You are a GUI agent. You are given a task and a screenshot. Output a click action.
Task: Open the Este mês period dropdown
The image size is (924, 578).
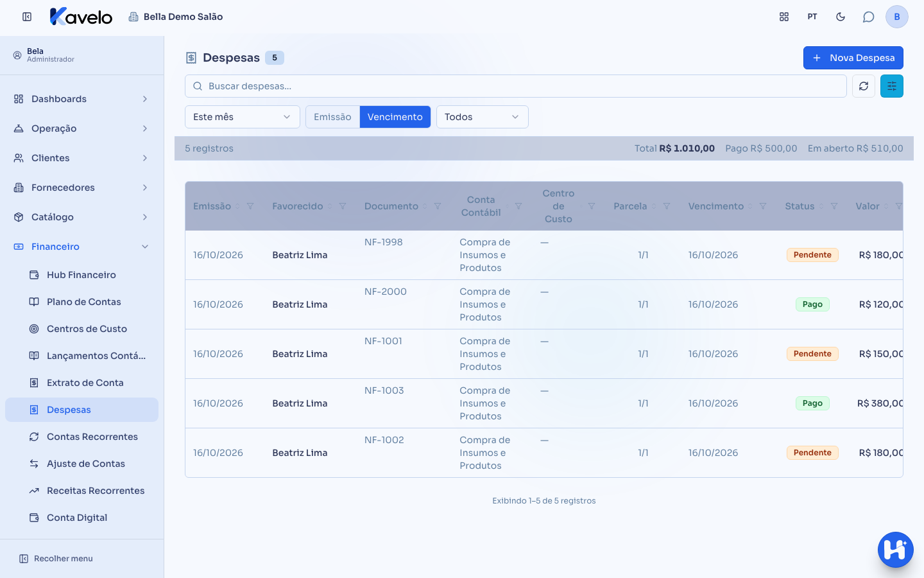pyautogui.click(x=243, y=117)
